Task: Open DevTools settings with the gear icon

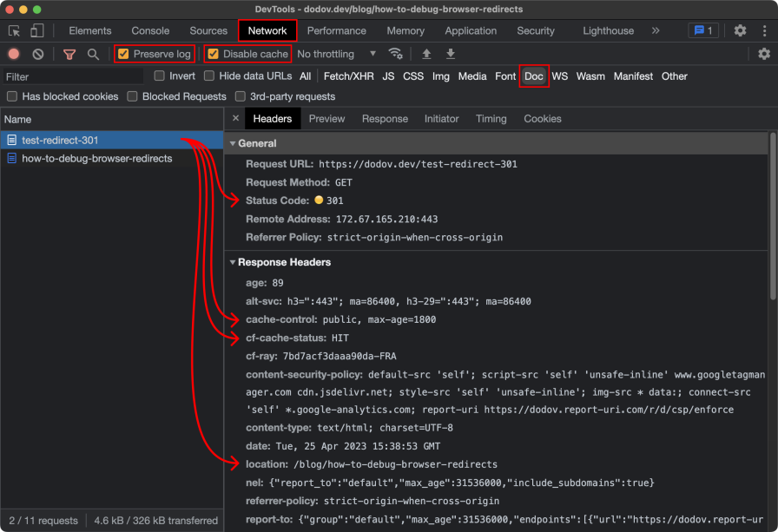Action: click(740, 30)
